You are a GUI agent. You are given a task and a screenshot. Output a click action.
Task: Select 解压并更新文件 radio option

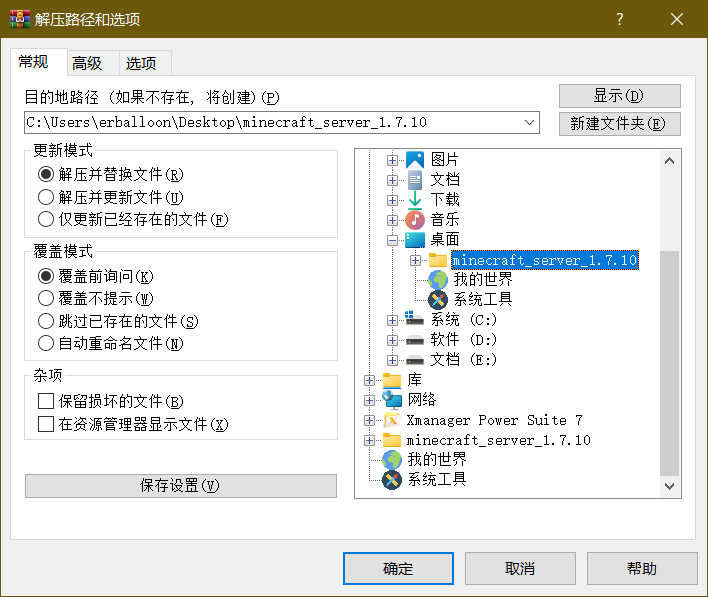(x=46, y=197)
